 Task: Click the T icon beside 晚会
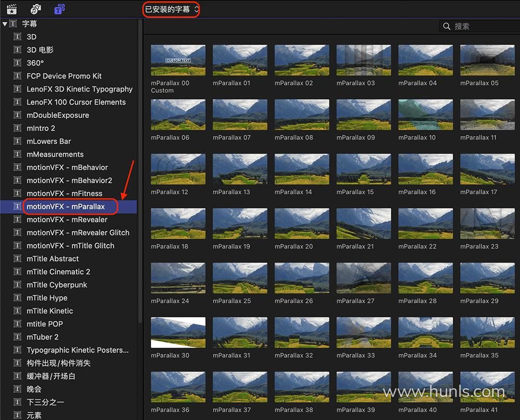(17, 389)
